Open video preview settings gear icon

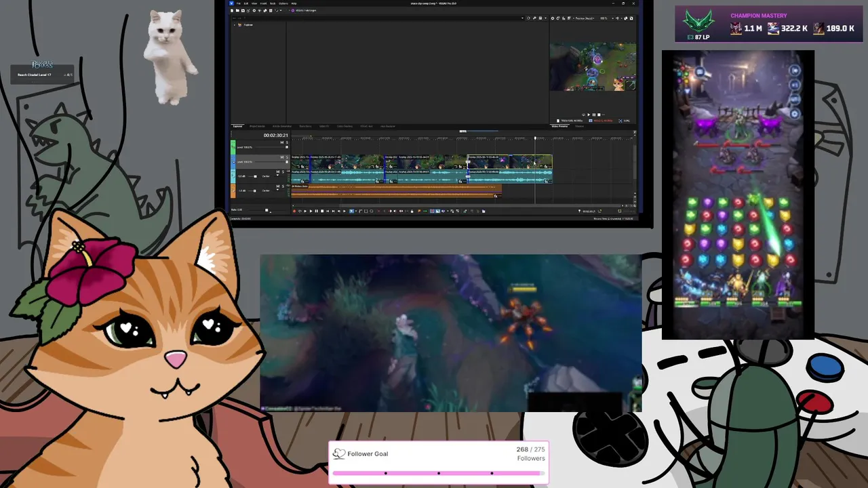click(553, 18)
